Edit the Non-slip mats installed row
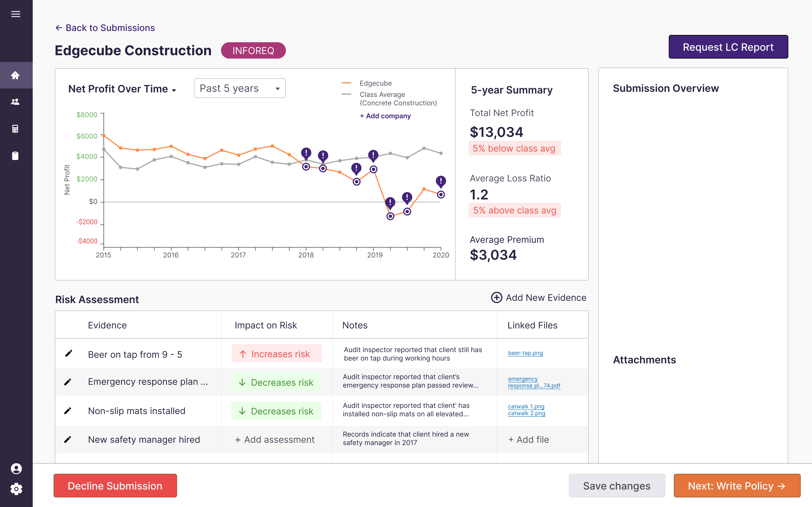The height and width of the screenshot is (507, 812). [x=68, y=411]
